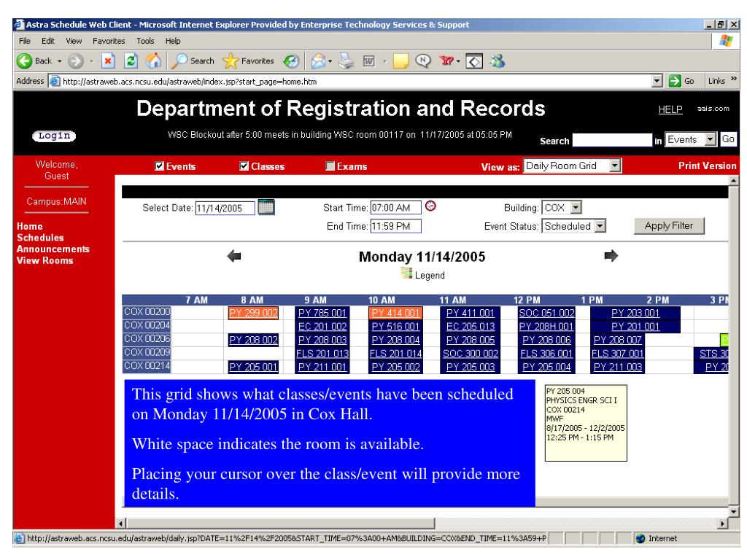Click the Edit with Word icon
Image resolution: width=747 pixels, height=560 pixels.
(x=369, y=61)
